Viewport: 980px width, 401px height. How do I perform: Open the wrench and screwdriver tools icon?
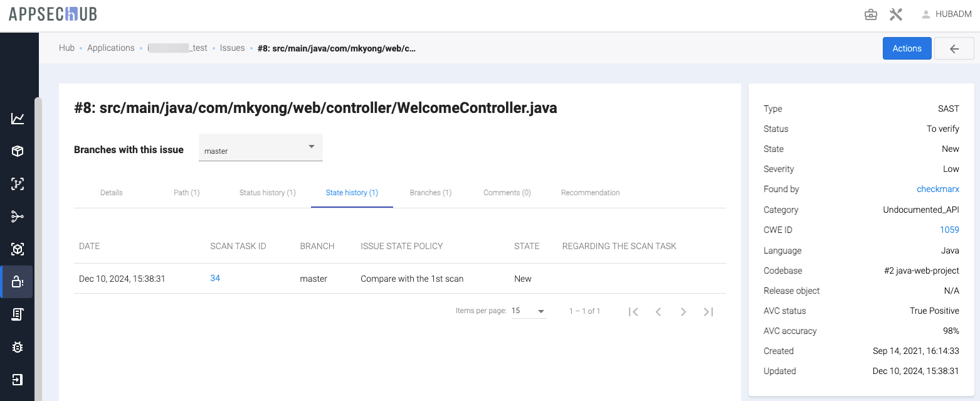(896, 15)
